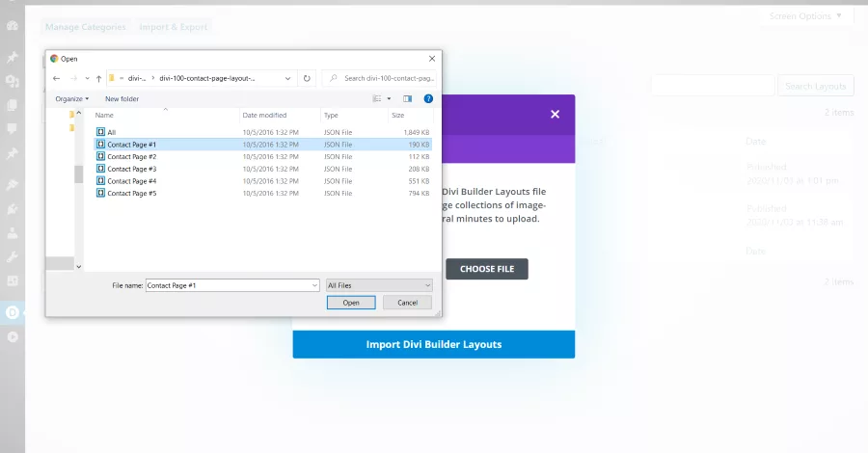Expand Screen Options dropdown
This screenshot has width=868, height=453.
(x=805, y=16)
